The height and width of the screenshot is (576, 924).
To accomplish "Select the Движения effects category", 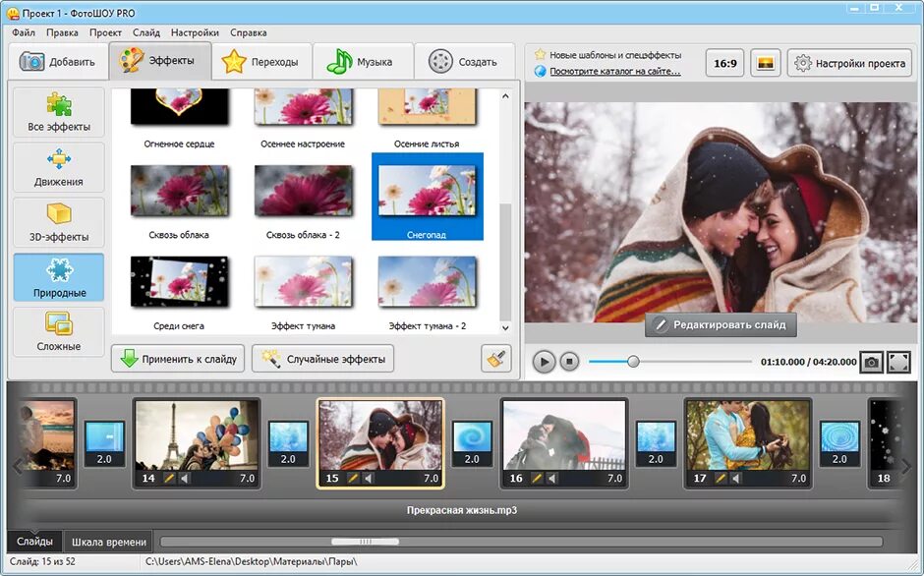I will coord(59,167).
